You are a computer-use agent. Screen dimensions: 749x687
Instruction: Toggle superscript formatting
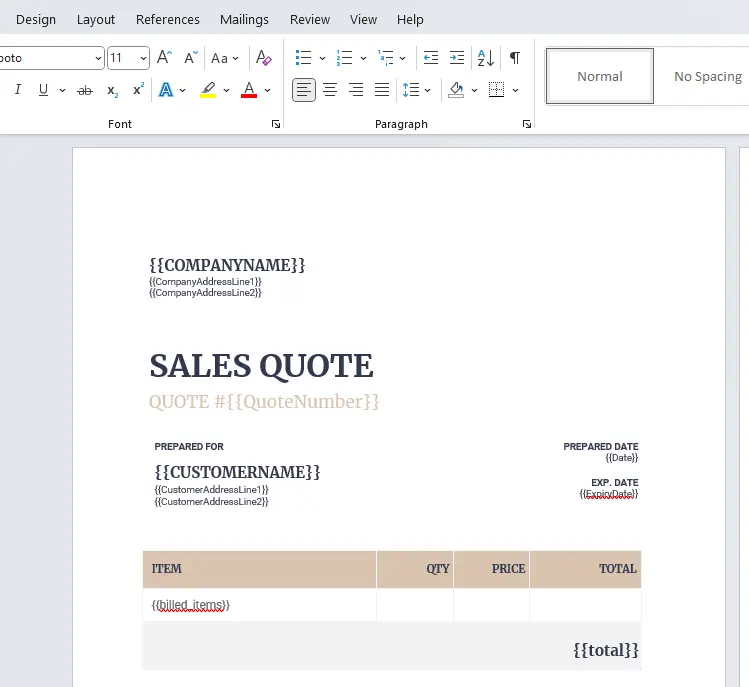(x=138, y=90)
